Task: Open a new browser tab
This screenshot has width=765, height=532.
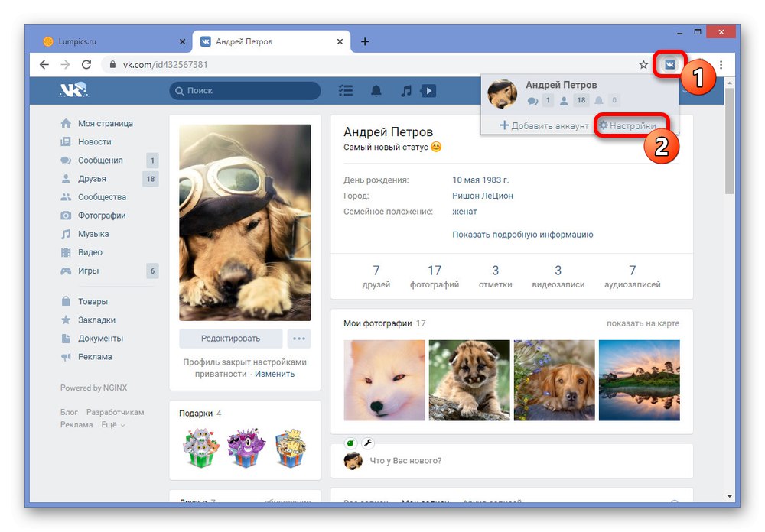Action: [x=365, y=41]
